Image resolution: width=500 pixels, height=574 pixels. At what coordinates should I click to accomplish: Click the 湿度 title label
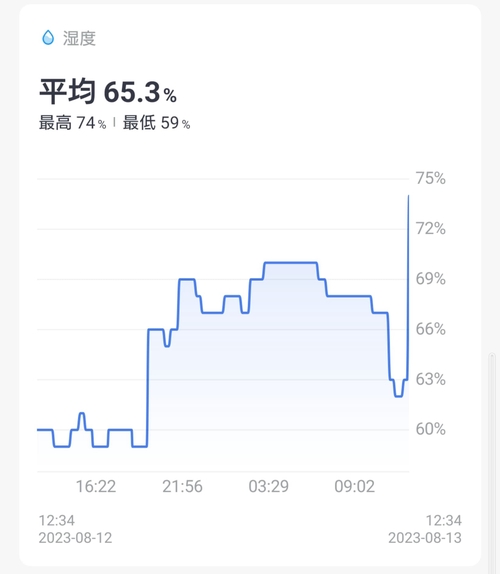coord(79,38)
